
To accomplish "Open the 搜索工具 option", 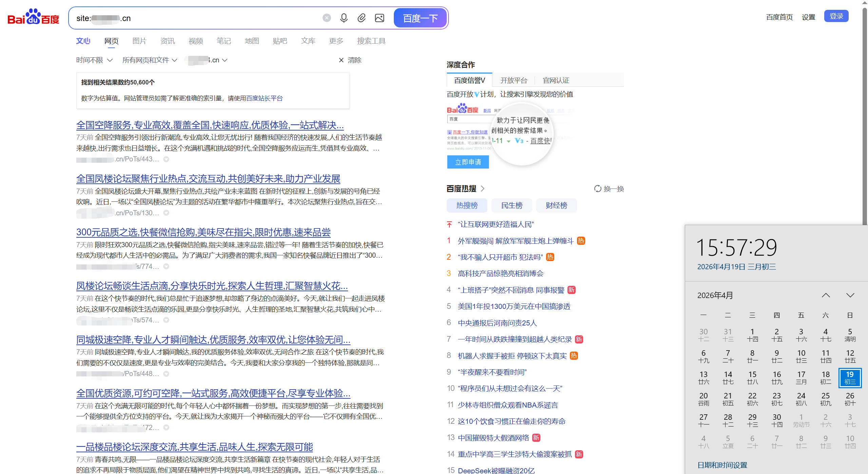I will pos(371,41).
